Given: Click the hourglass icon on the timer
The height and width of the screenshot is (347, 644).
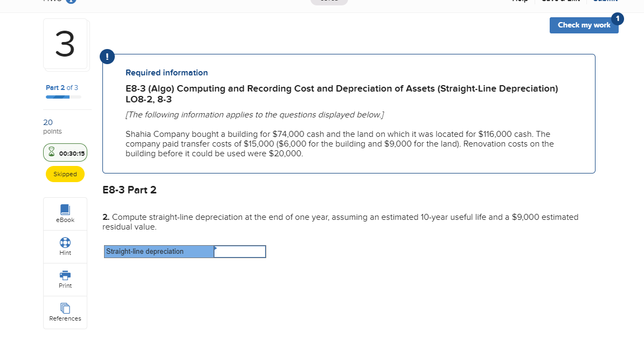Looking at the screenshot, I should pos(53,152).
